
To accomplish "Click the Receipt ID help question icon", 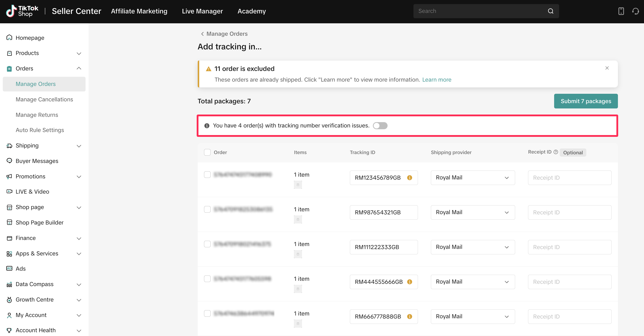I will [556, 152].
